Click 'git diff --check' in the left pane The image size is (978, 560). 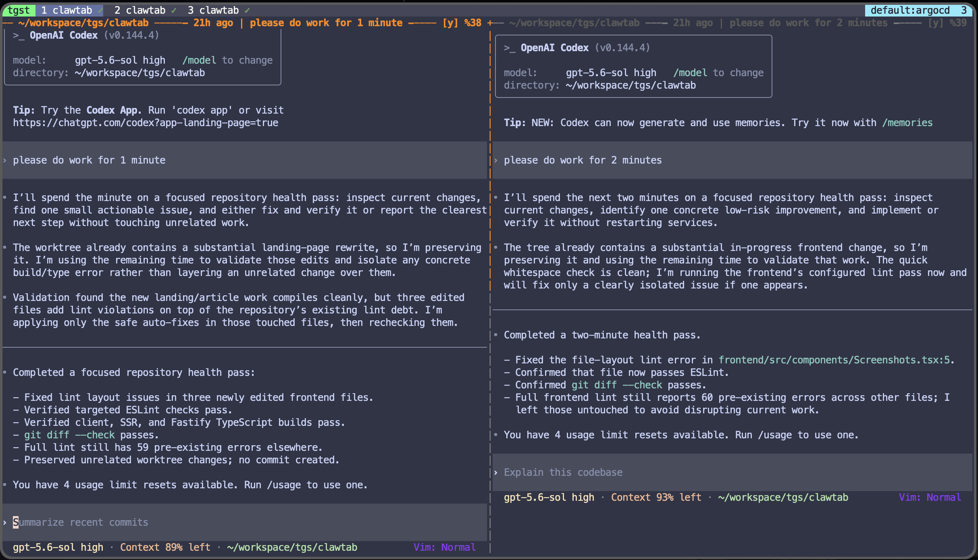(69, 435)
